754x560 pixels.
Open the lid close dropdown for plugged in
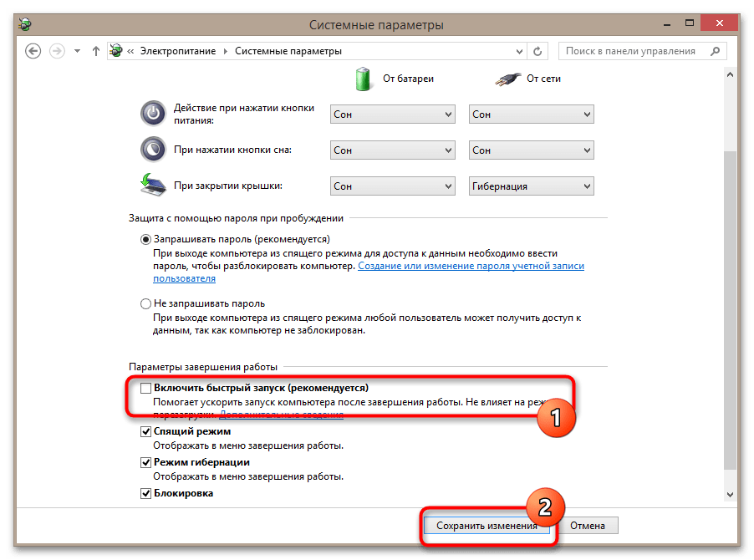pyautogui.click(x=532, y=186)
